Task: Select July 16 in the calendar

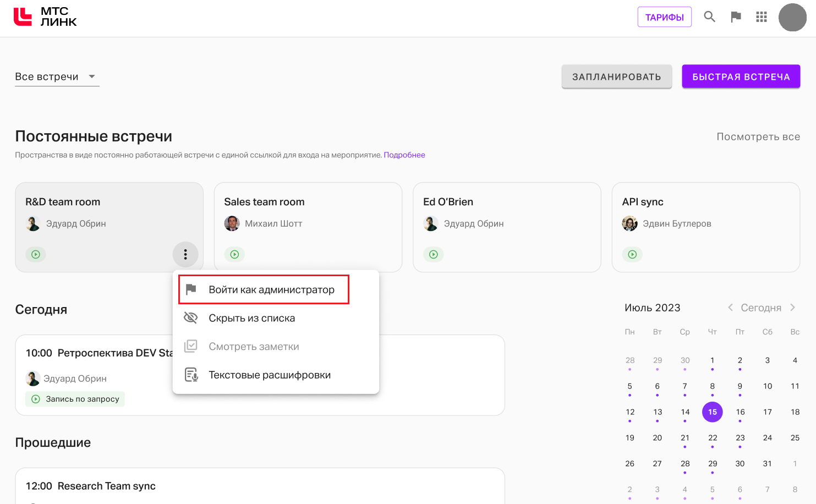Action: (740, 412)
